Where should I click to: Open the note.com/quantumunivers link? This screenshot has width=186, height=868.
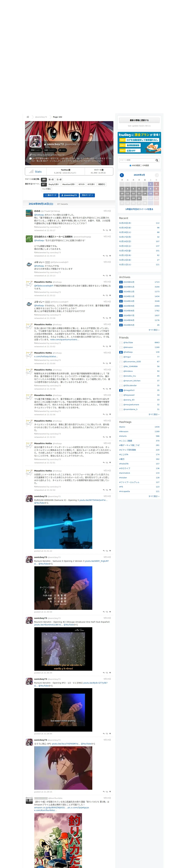click(x=64, y=340)
